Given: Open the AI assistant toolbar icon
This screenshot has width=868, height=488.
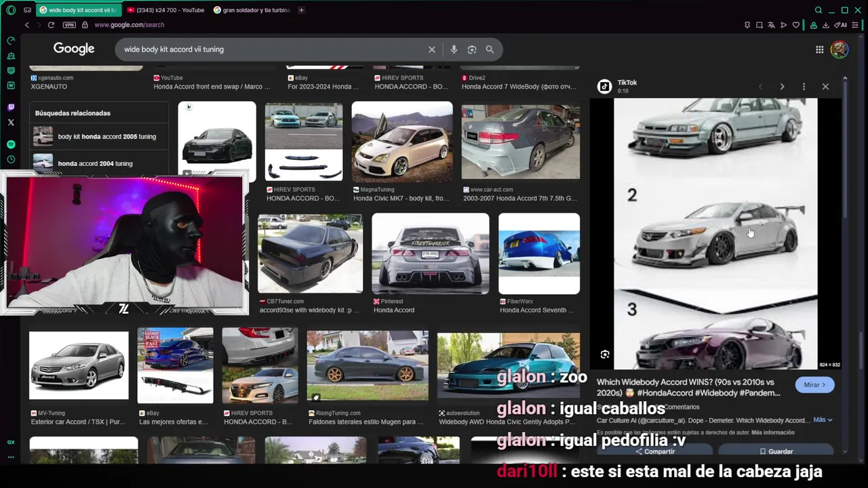Looking at the screenshot, I should (841, 25).
